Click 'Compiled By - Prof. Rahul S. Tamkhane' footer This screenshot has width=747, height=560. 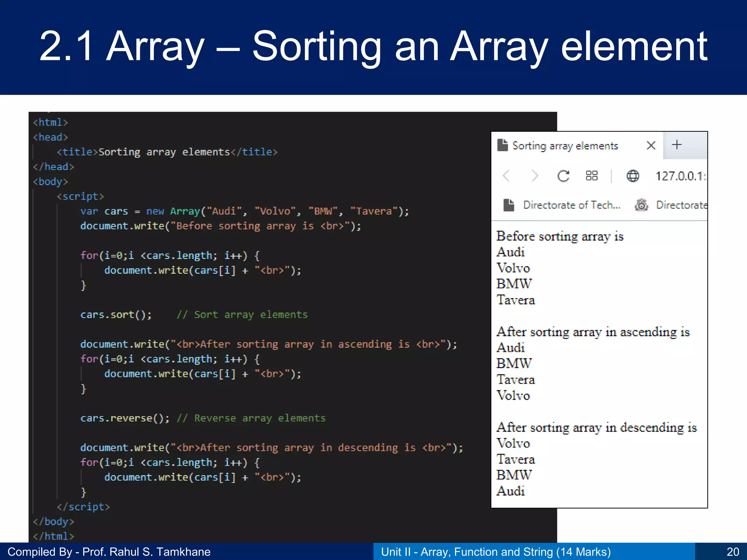click(x=109, y=552)
